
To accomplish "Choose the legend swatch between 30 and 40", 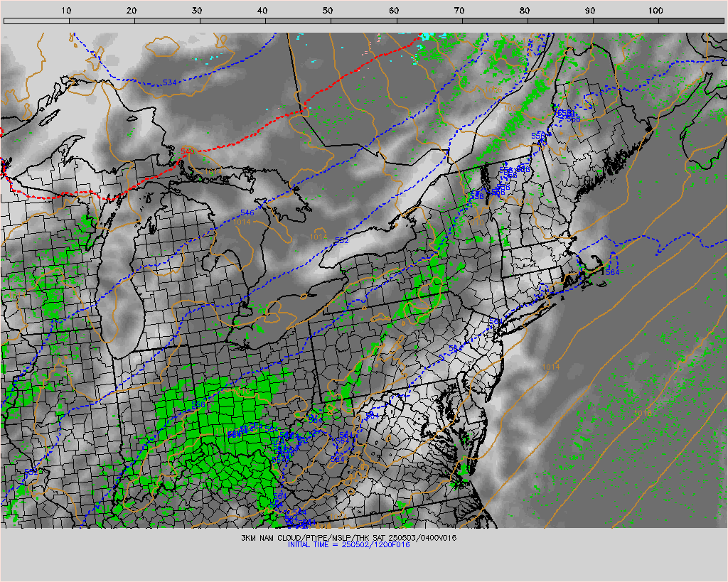I will point(232,21).
